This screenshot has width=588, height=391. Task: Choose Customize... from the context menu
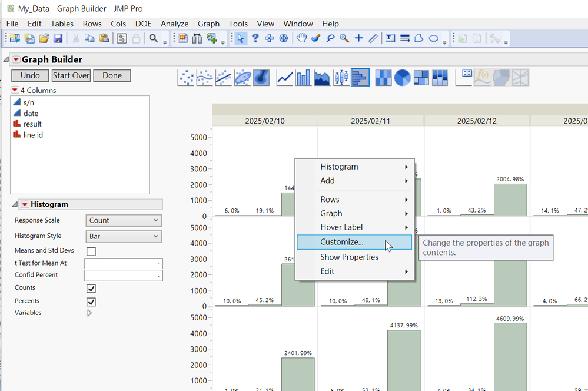pos(354,242)
